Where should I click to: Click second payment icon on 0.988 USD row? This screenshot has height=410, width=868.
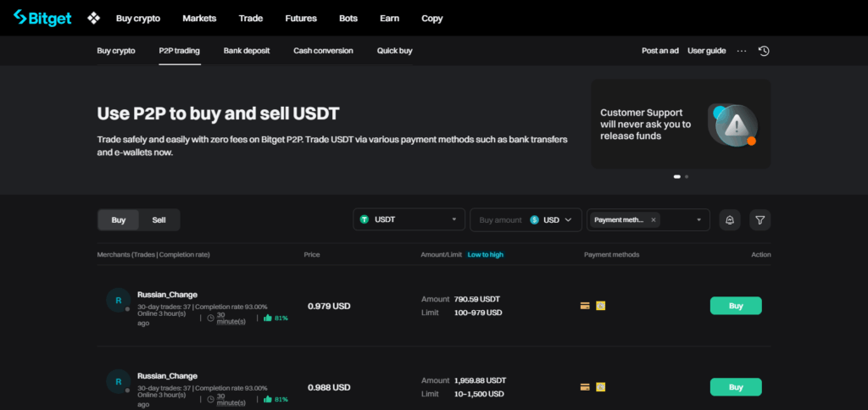601,387
